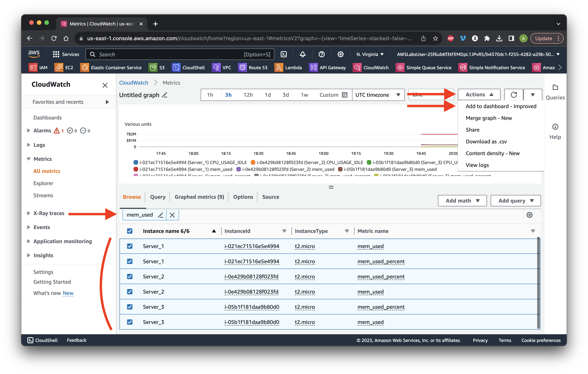Screen dimensions: 588x374
Task: Uncheck Server_1 mem_used_percent row checkbox
Action: (130, 261)
